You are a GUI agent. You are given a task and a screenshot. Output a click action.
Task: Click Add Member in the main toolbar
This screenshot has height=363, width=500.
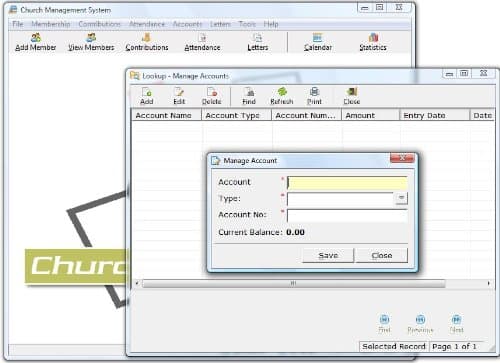coord(35,42)
